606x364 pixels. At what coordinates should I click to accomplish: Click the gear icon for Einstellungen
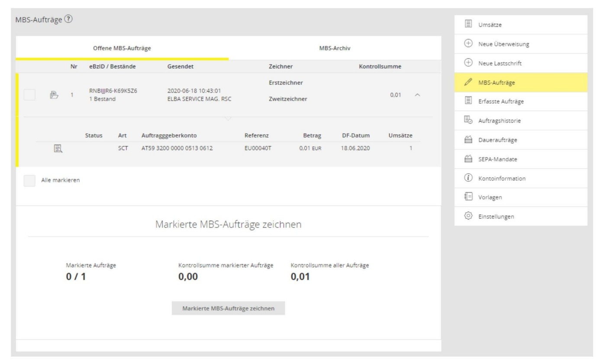468,216
